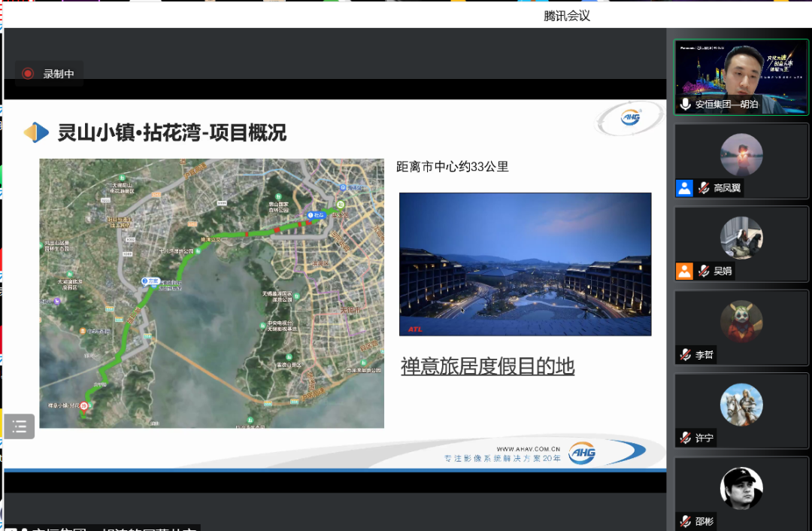Click the participant name 吴娟
The height and width of the screenshot is (531, 812).
723,271
